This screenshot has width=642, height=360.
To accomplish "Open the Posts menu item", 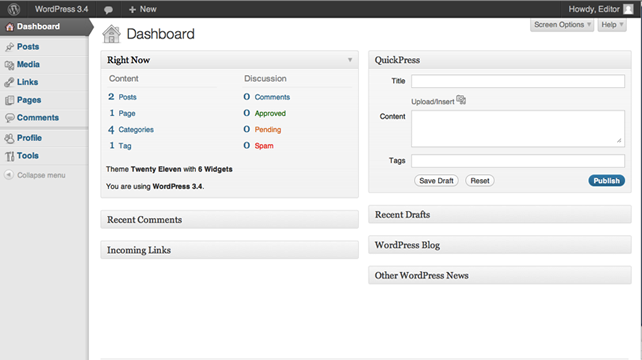I will [x=44, y=47].
